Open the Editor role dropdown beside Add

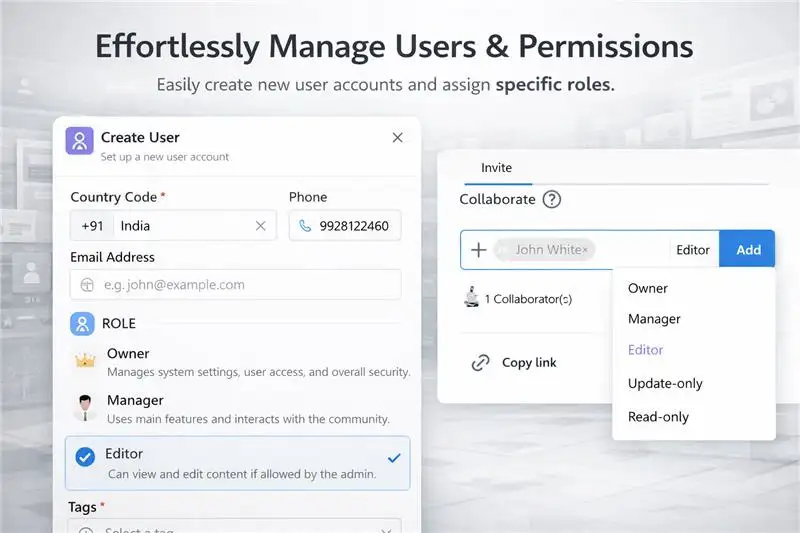692,250
